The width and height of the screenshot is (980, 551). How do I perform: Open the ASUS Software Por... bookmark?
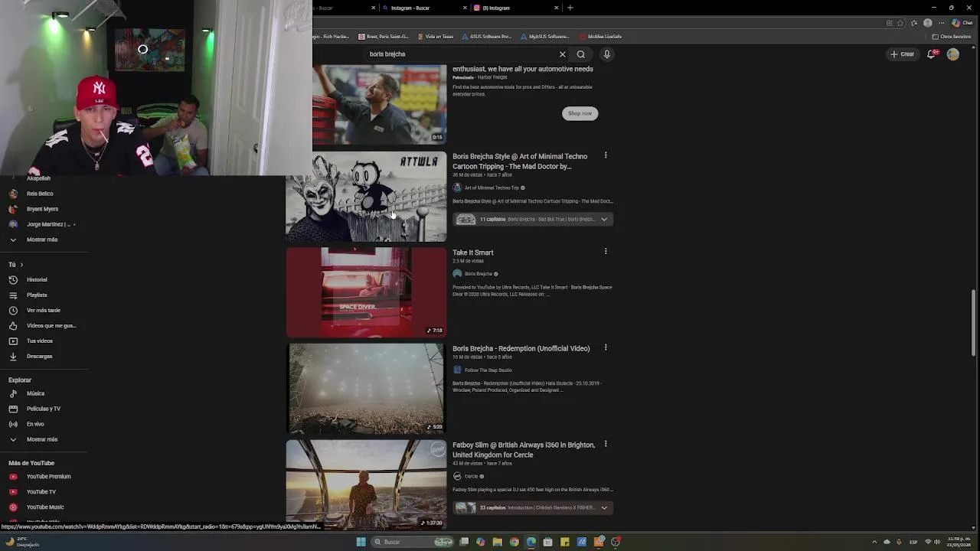click(x=486, y=37)
